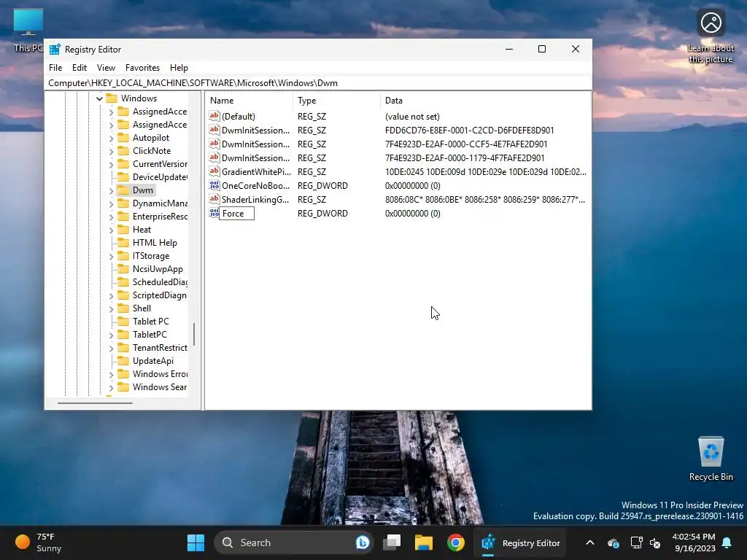The width and height of the screenshot is (747, 560).
Task: Open the Help menu
Action: pyautogui.click(x=179, y=68)
